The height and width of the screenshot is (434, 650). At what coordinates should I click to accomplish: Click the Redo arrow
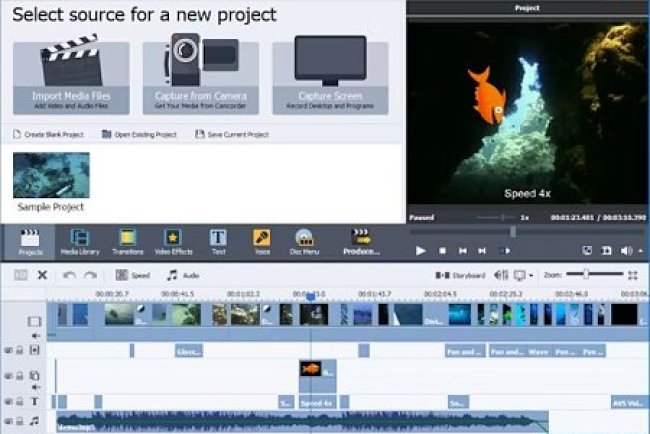[x=90, y=275]
